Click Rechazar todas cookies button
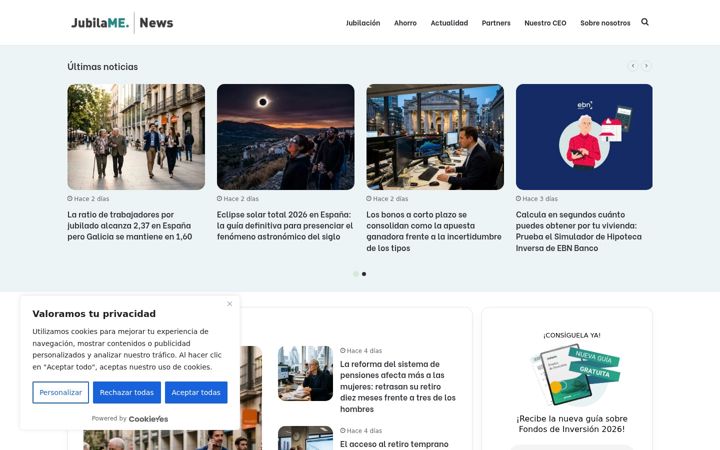This screenshot has width=720, height=450. coord(127,393)
